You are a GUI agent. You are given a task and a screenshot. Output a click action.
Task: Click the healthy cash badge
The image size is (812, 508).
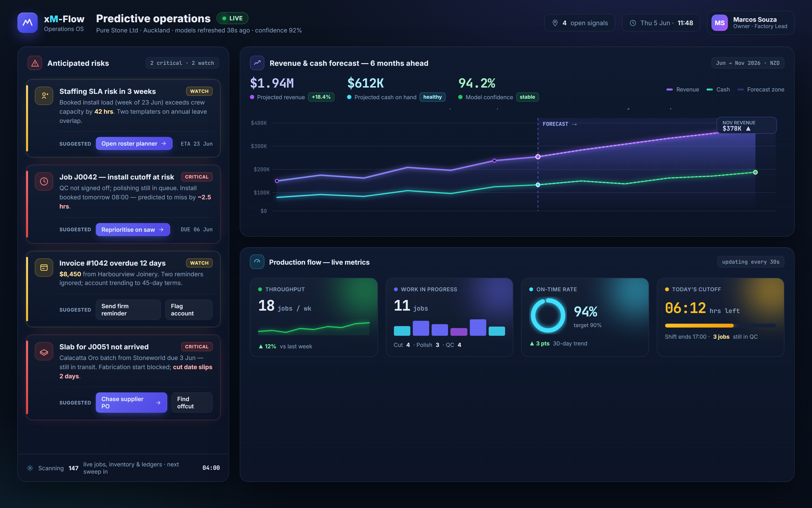(x=433, y=97)
